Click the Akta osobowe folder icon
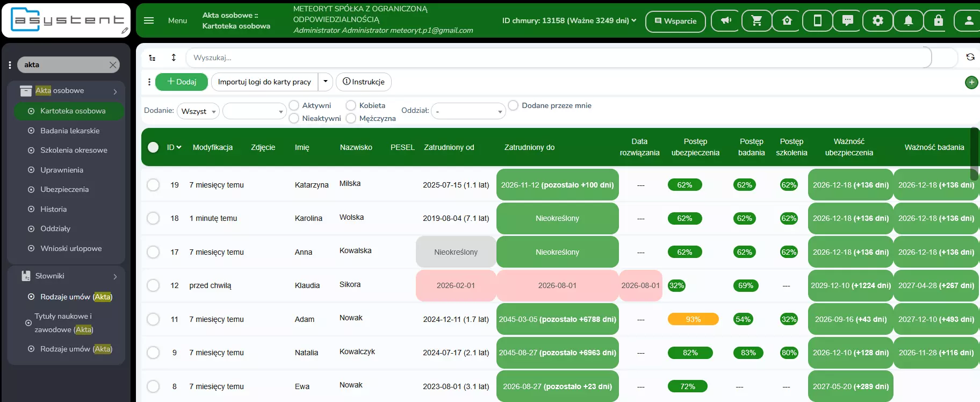Viewport: 980px width, 402px height. click(26, 91)
